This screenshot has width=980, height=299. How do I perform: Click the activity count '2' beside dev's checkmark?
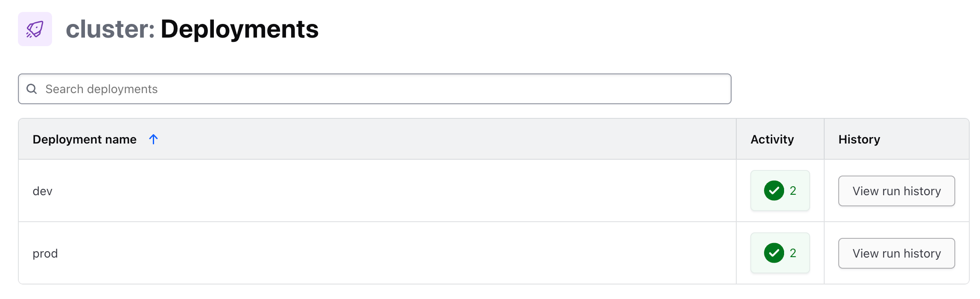[793, 191]
